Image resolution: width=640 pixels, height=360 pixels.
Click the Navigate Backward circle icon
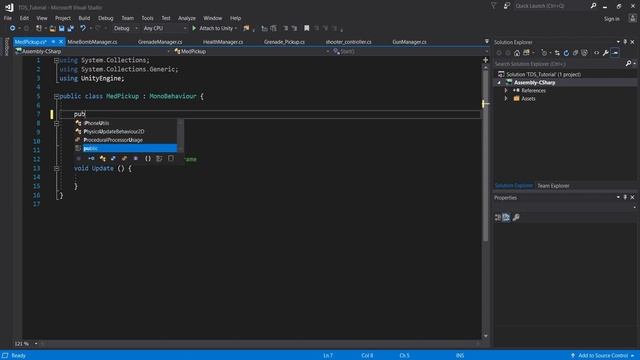point(13,28)
